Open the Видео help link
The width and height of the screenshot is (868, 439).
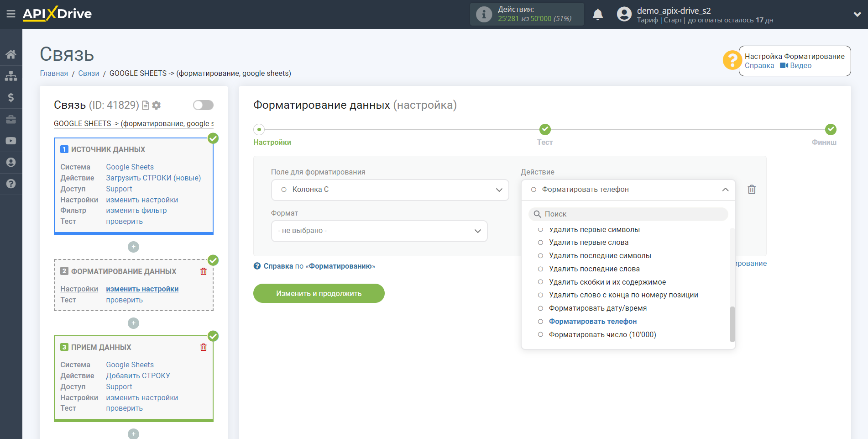(x=796, y=66)
